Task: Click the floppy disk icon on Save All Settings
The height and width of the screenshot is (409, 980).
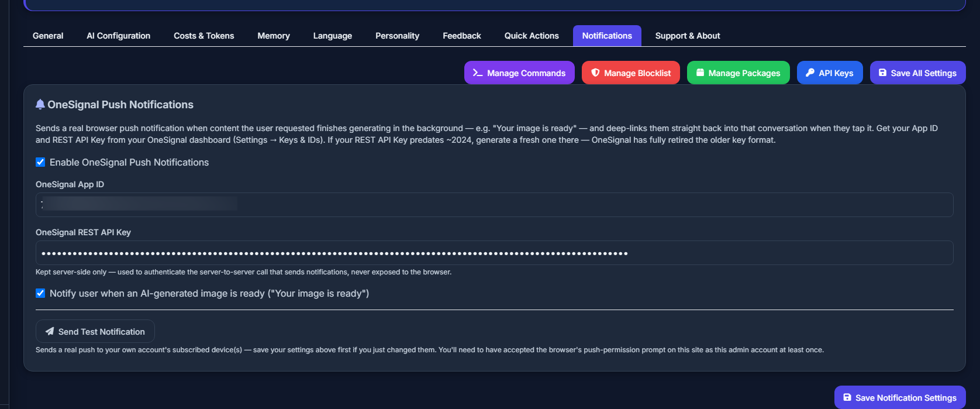Action: tap(882, 73)
